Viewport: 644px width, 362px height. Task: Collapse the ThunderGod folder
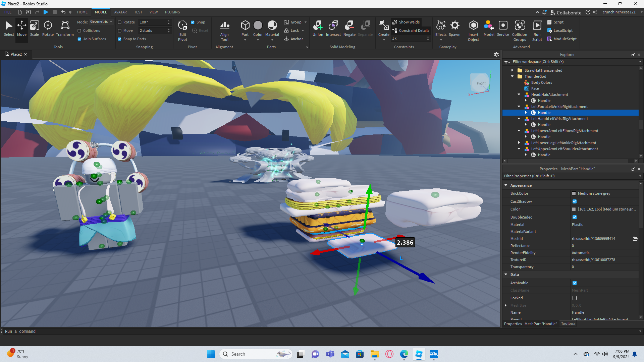click(512, 76)
